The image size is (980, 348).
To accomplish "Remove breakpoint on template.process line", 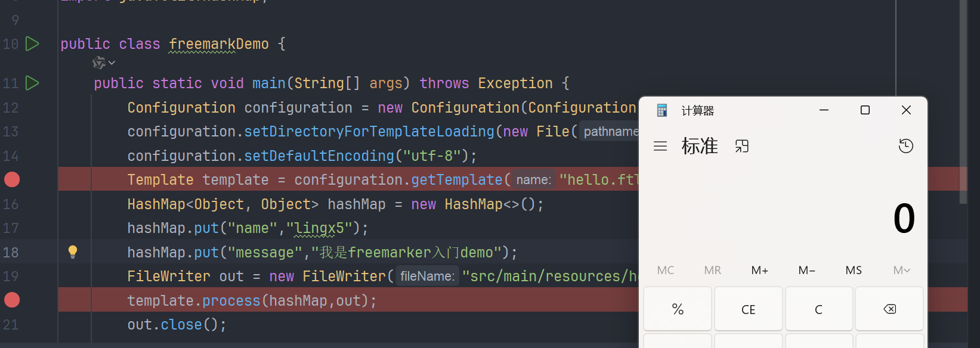I will click(x=12, y=300).
